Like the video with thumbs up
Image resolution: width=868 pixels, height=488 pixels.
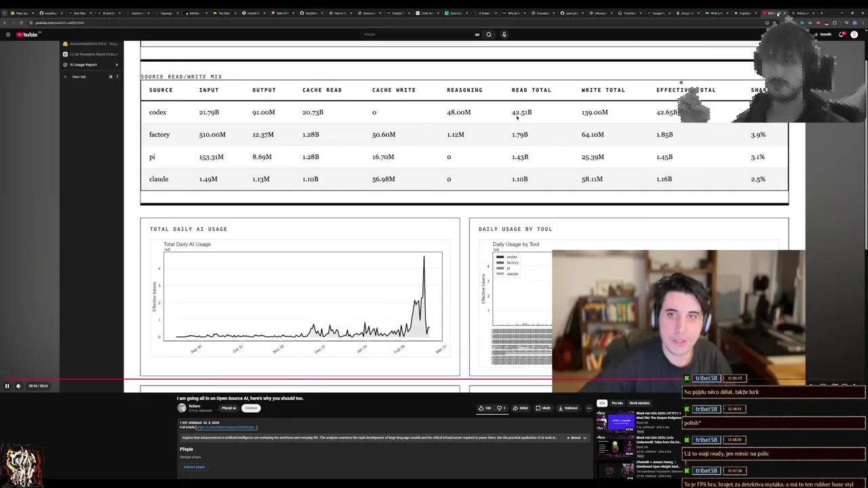[x=484, y=408]
